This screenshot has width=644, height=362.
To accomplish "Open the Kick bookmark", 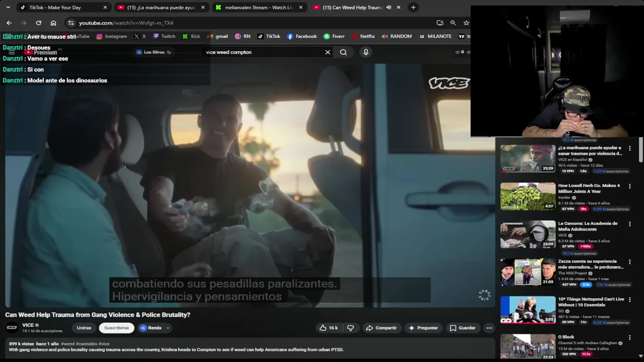I will 191,36.
